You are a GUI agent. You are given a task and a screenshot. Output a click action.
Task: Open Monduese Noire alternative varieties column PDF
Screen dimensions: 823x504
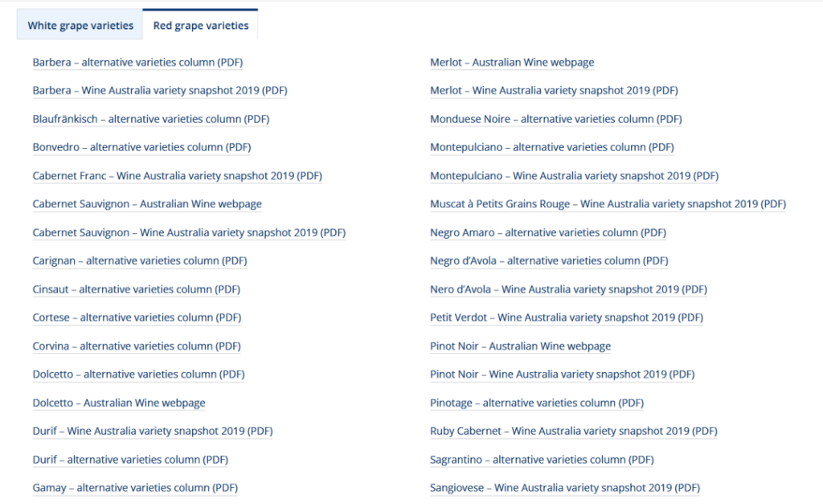556,119
